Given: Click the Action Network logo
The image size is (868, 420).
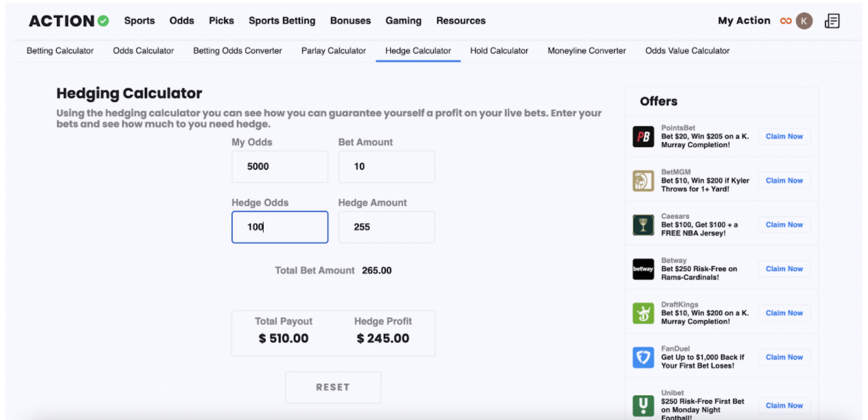Looking at the screenshot, I should click(x=69, y=21).
